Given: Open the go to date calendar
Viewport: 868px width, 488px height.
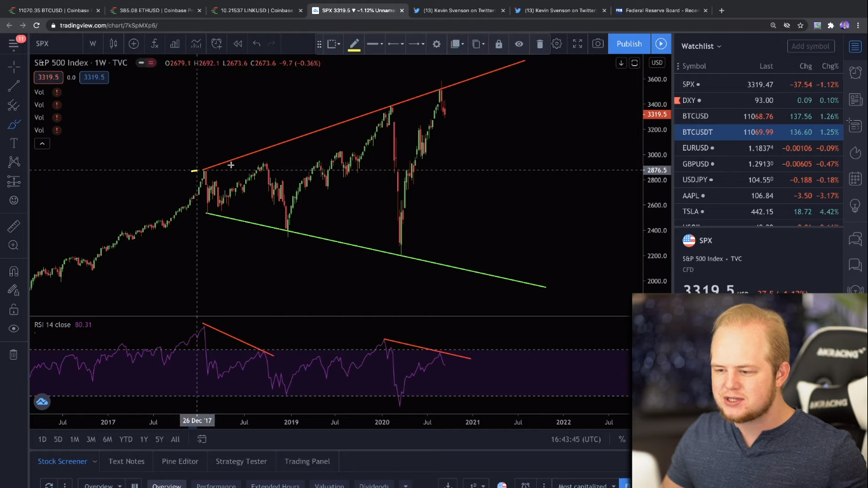Looking at the screenshot, I should (x=202, y=439).
